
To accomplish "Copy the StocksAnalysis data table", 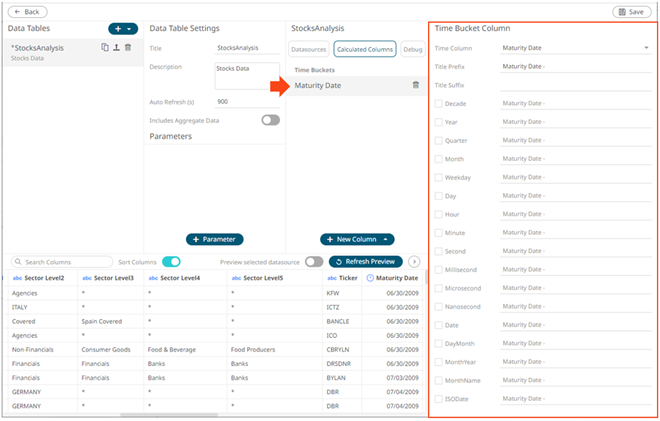I will click(x=105, y=47).
